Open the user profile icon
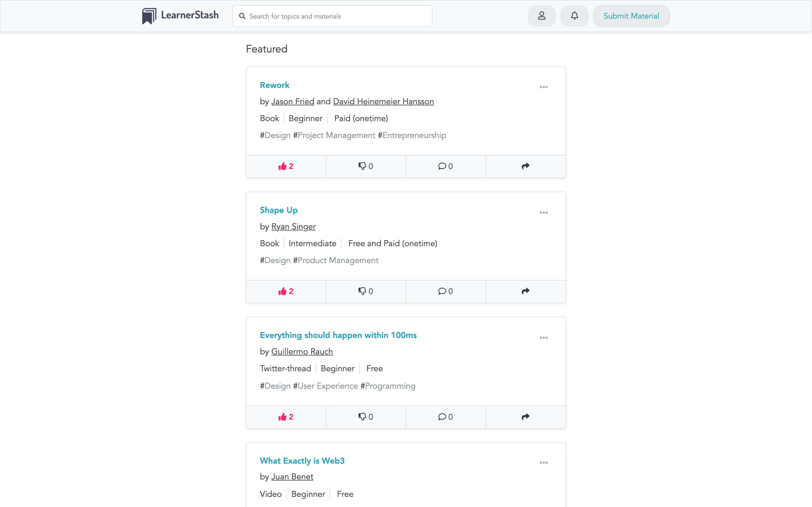This screenshot has height=507, width=812. click(x=542, y=16)
